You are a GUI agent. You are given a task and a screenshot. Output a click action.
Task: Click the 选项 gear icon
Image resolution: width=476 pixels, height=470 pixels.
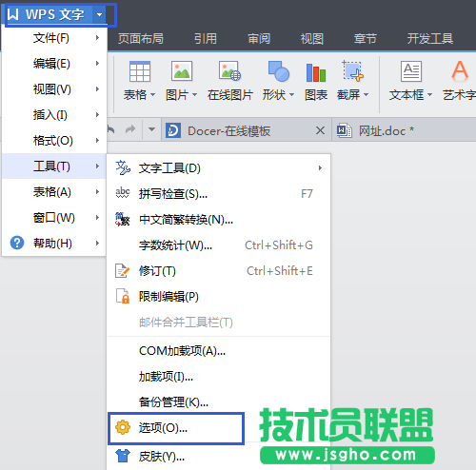point(123,427)
